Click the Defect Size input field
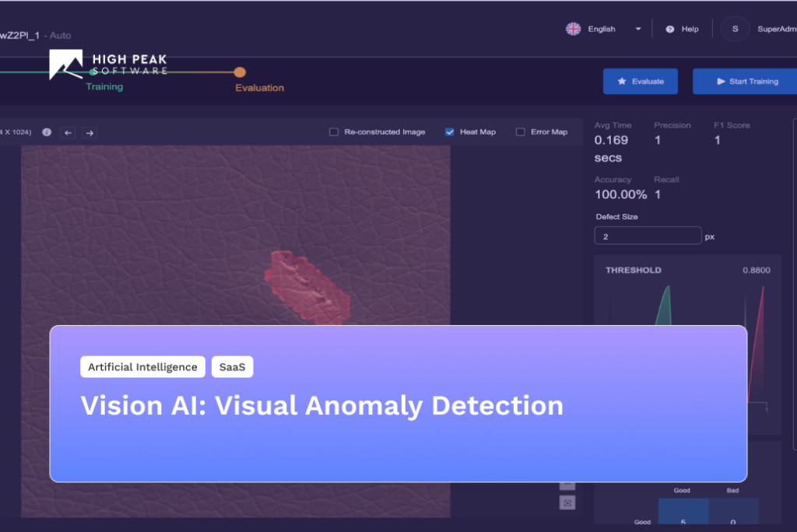The height and width of the screenshot is (532, 797). [x=648, y=236]
